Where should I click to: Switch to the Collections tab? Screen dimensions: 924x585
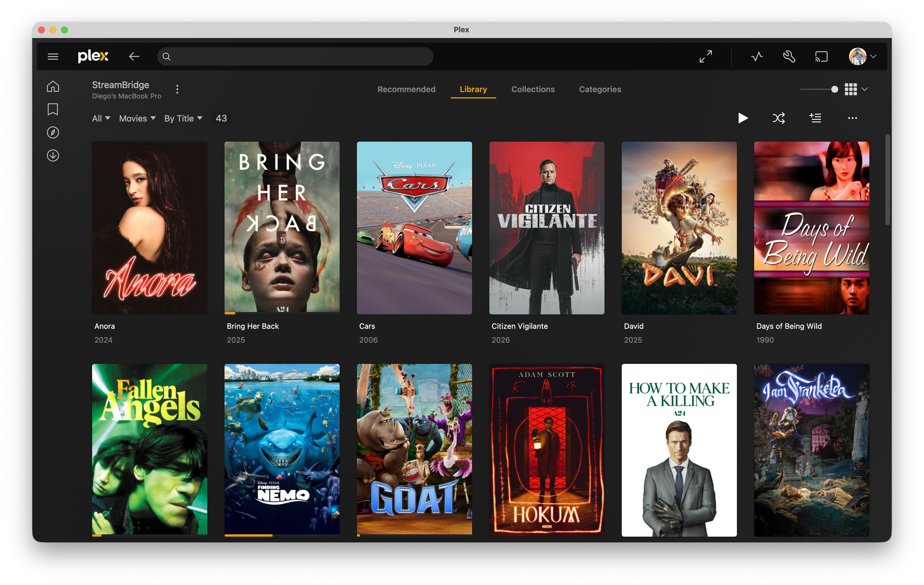pos(533,90)
